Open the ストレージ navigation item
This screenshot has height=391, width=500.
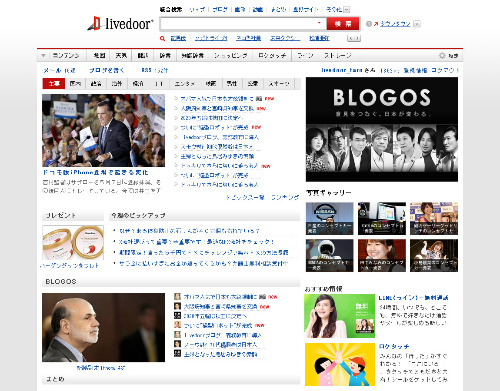[338, 56]
